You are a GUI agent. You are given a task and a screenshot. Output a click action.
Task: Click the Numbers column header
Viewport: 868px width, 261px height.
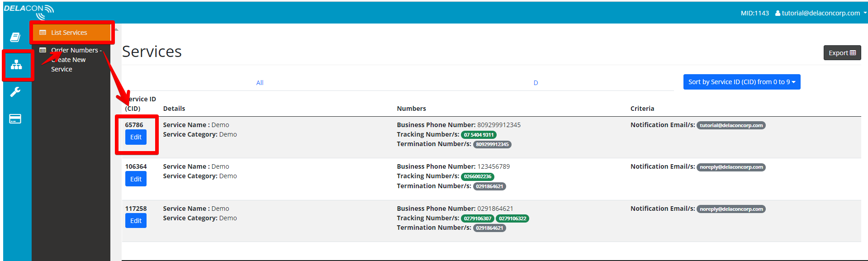click(411, 109)
